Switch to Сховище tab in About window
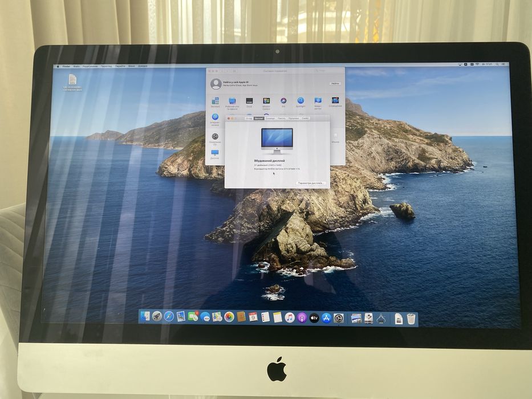Screen dimensions: 532x399 270,119
